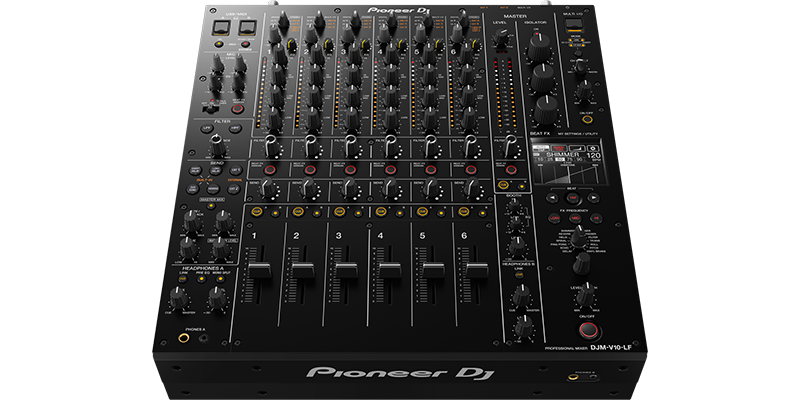Click channel 3 filter knob

coord(351,147)
